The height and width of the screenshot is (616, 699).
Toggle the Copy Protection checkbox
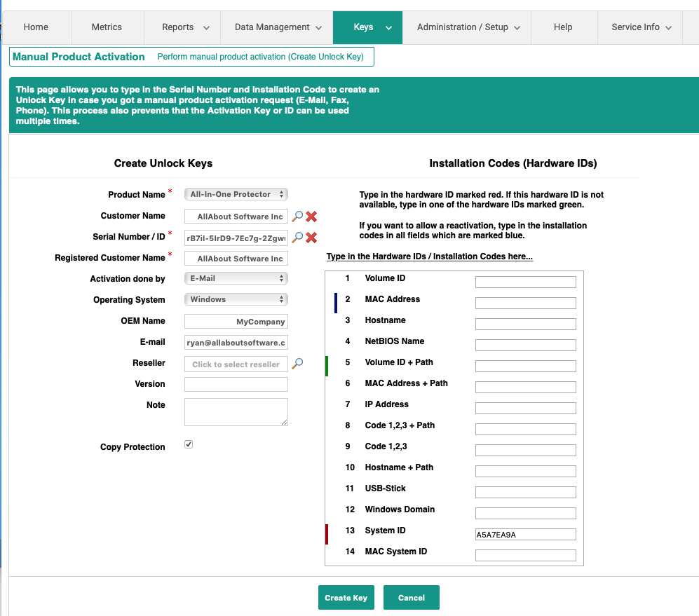click(x=189, y=444)
